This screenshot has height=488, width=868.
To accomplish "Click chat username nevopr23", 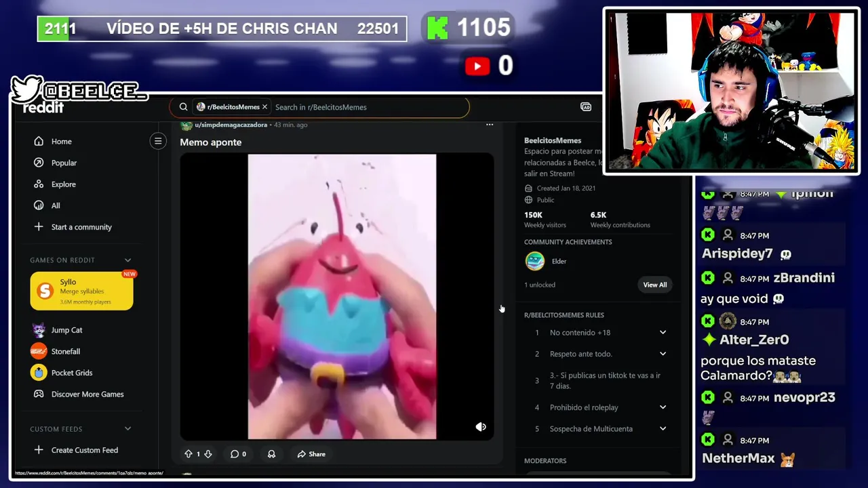I will point(804,398).
